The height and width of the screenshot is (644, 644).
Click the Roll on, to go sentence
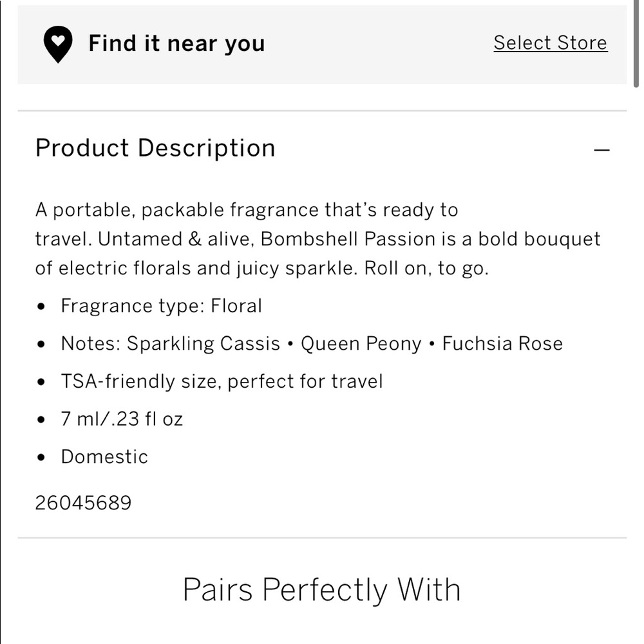tap(426, 269)
